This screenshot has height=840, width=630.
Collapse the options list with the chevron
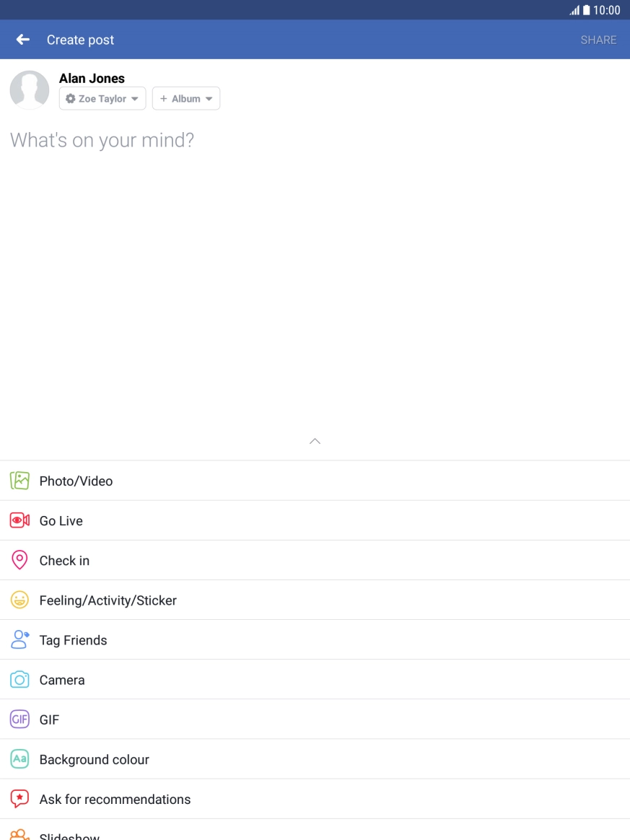point(315,440)
